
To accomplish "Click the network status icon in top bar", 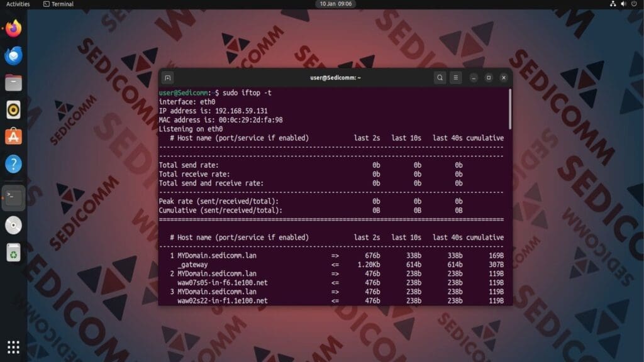I will [x=612, y=4].
